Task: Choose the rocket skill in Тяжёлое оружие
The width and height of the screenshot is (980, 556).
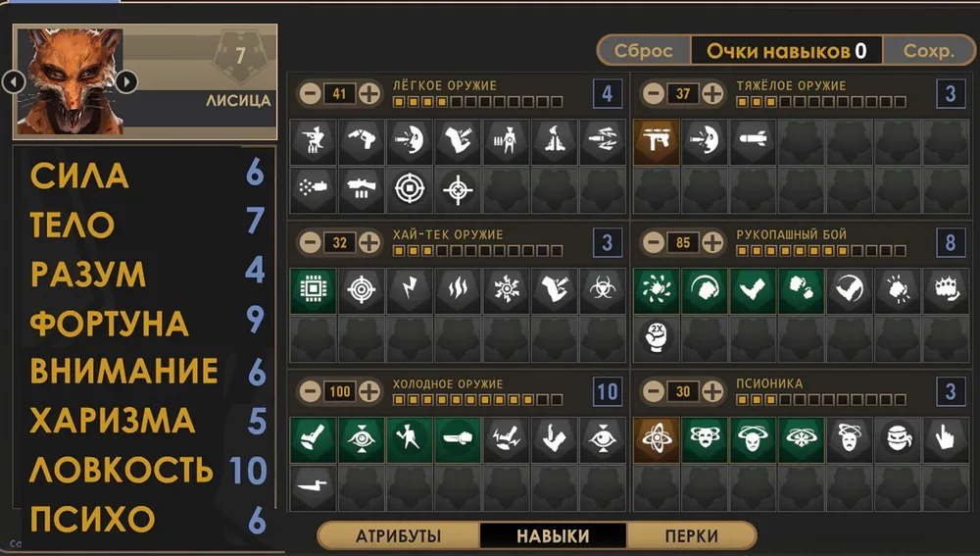Action: click(753, 141)
